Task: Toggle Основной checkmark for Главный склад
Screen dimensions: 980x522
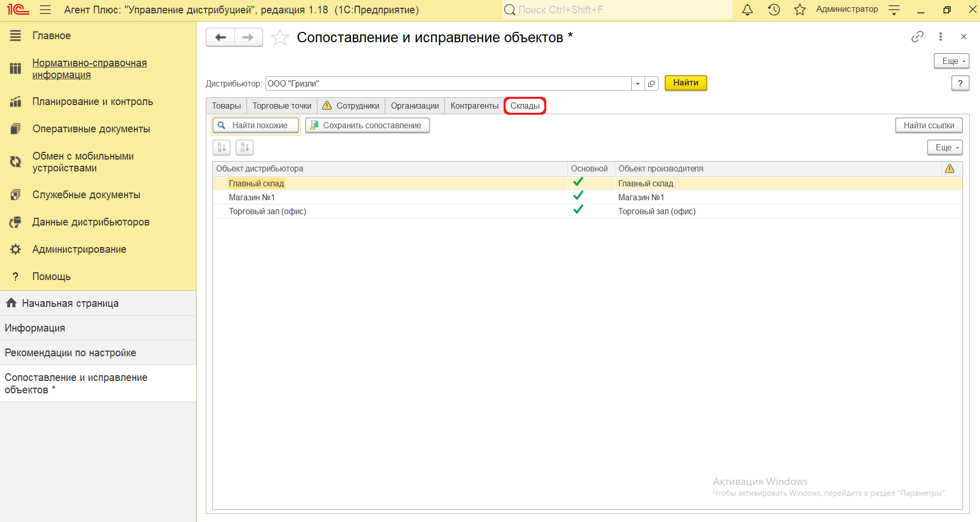Action: click(x=578, y=182)
